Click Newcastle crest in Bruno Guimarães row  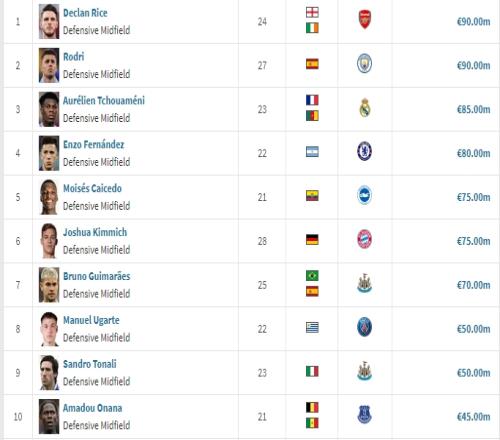click(x=364, y=283)
